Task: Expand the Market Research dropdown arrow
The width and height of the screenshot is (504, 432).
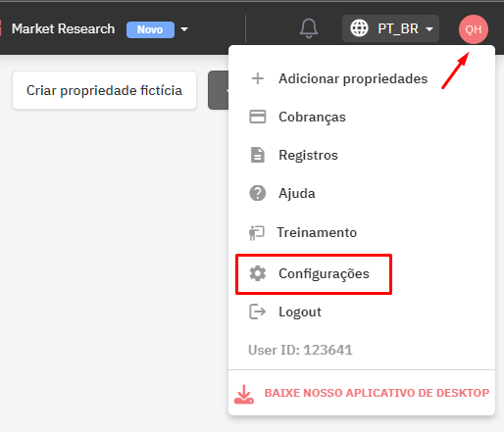Action: (x=184, y=29)
